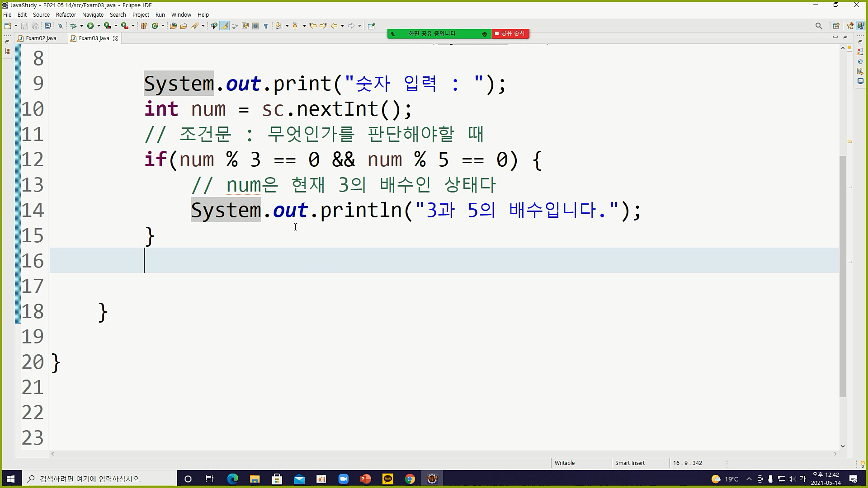Click the Run green play button
Screen dimensions: 868x488
click(90, 26)
